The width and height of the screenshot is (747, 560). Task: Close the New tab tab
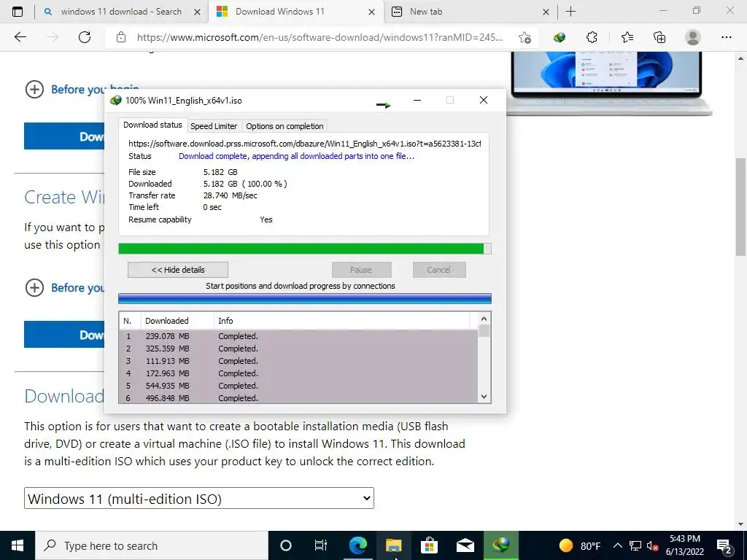point(546,12)
